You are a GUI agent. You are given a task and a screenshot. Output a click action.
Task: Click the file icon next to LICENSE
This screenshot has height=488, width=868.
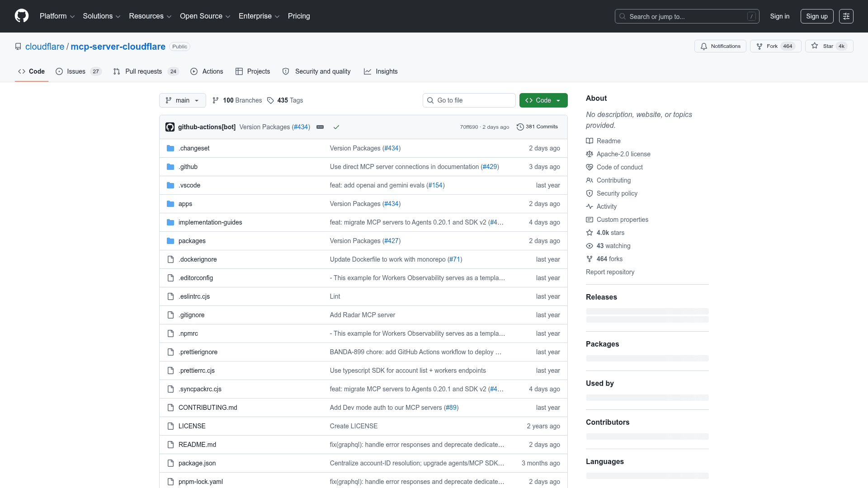[170, 426]
